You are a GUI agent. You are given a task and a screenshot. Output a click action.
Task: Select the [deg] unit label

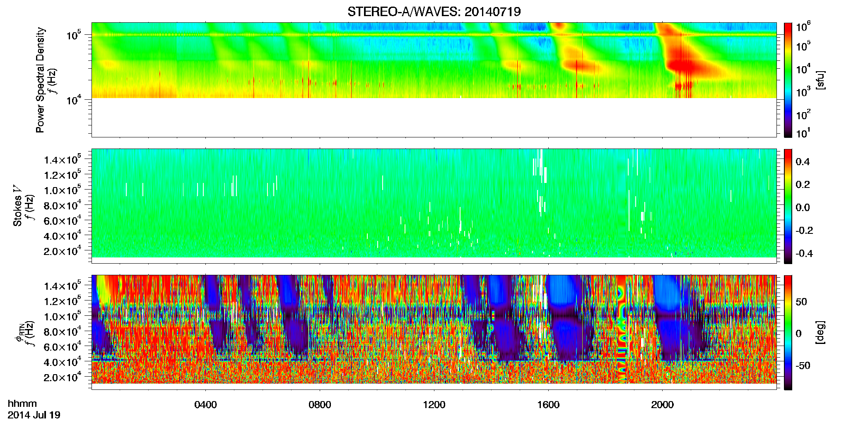(x=820, y=332)
